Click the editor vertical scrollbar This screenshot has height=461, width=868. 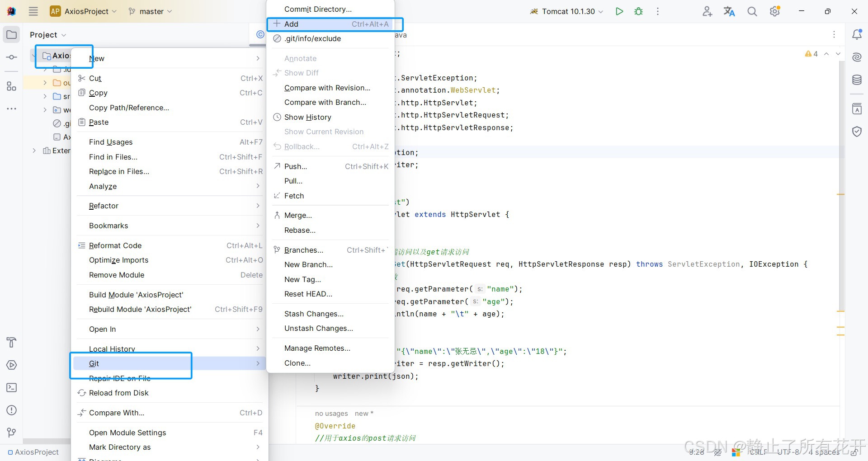841,185
